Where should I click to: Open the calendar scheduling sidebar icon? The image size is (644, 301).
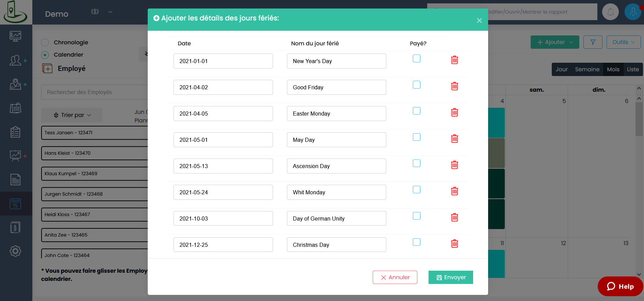(15, 204)
